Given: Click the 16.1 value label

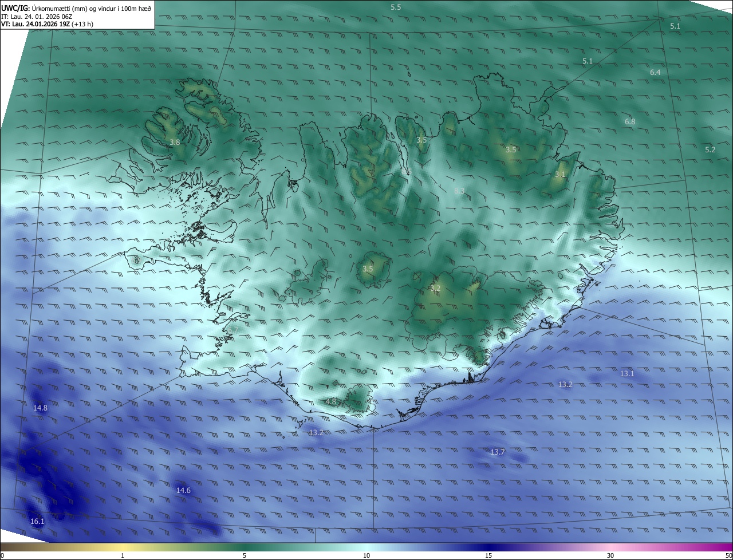Looking at the screenshot, I should 37,521.
